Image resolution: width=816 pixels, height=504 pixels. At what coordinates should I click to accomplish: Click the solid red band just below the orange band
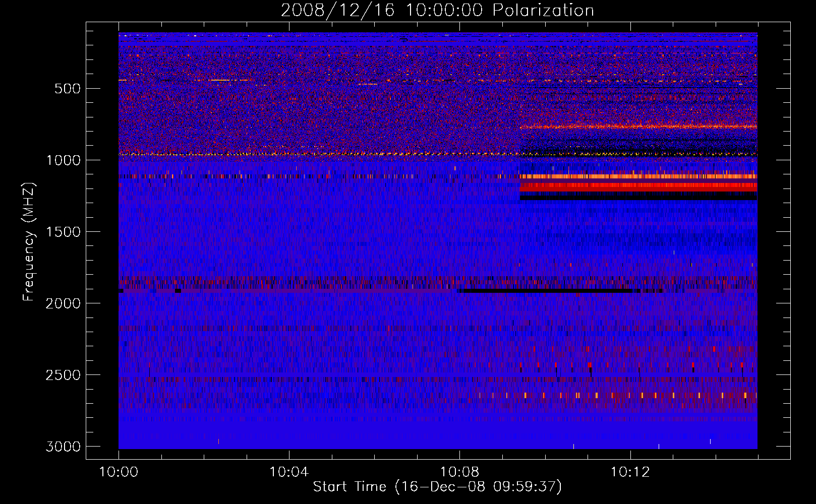click(x=638, y=187)
